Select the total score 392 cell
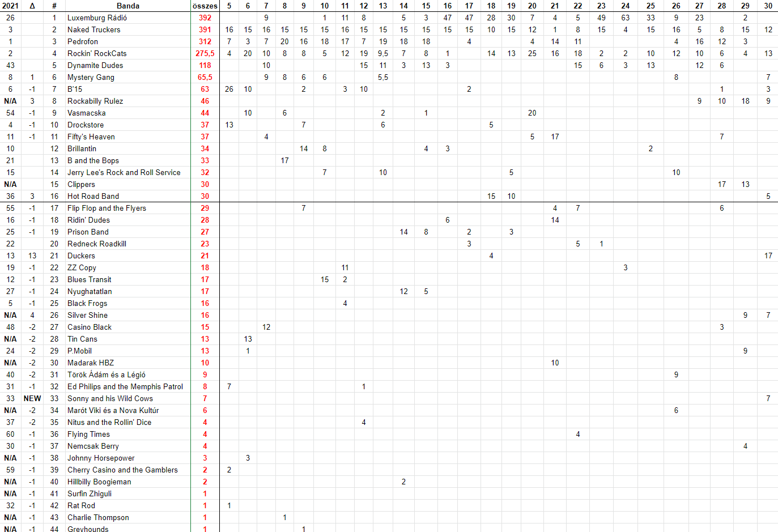 pos(205,18)
